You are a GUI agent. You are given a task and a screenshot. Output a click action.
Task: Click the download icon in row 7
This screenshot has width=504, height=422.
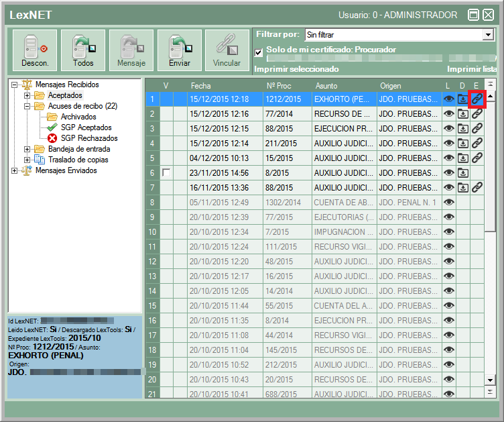[462, 187]
